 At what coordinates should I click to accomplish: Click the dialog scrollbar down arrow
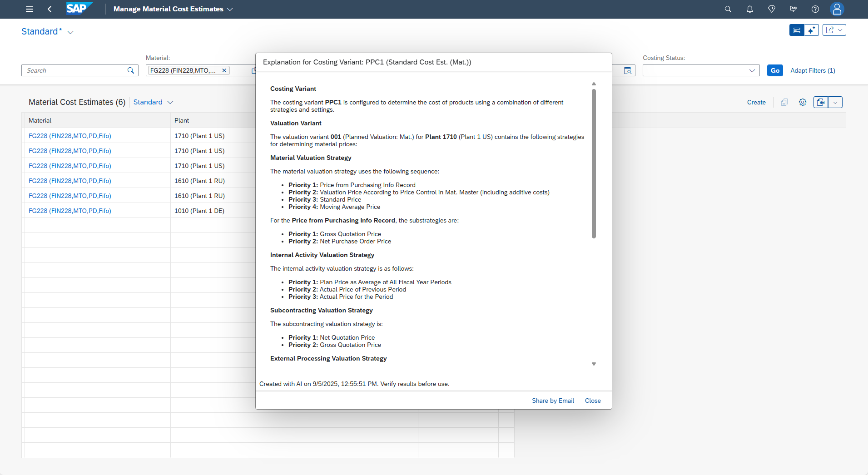pos(594,364)
